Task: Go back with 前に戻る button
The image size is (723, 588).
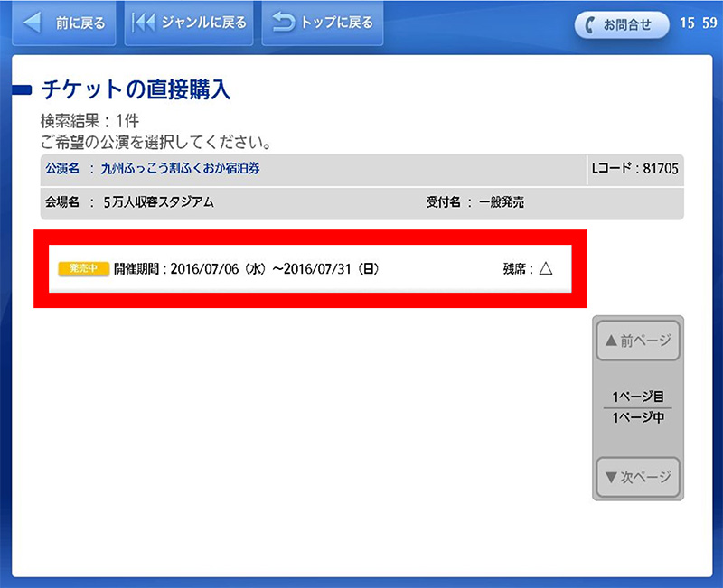Action: click(x=63, y=23)
